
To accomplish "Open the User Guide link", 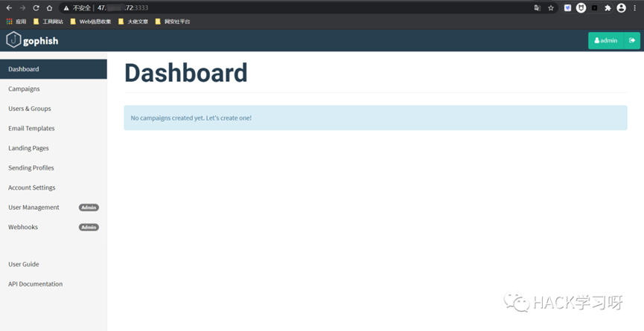I will (x=54, y=264).
